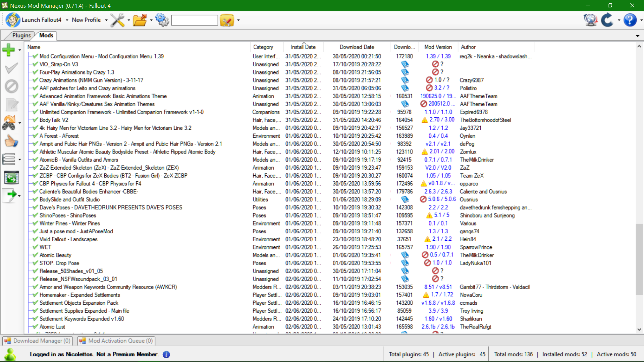The height and width of the screenshot is (362, 644).
Task: Click the scrollbar up arrow in mod list
Action: [x=639, y=46]
